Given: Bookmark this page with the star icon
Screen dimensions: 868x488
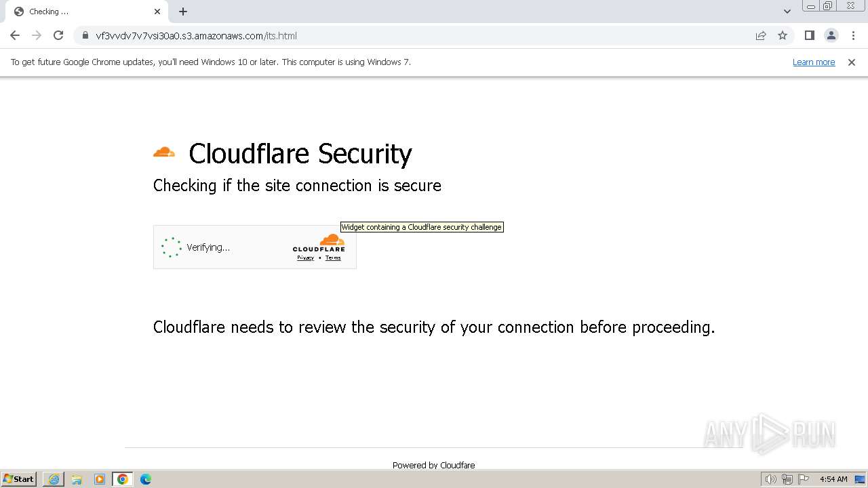Looking at the screenshot, I should click(x=783, y=36).
